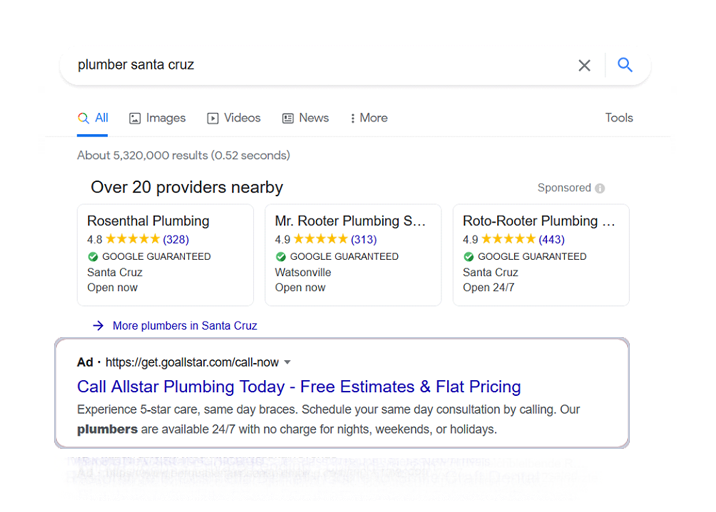The width and height of the screenshot is (716, 512).
Task: Open the More search options menu
Action: 369,118
